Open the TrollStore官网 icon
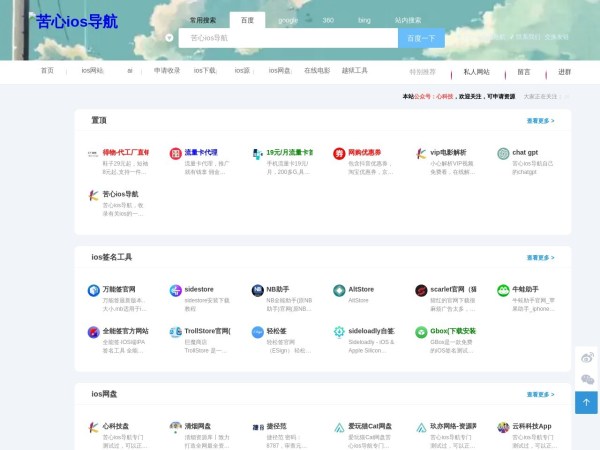The width and height of the screenshot is (600, 450). point(175,332)
